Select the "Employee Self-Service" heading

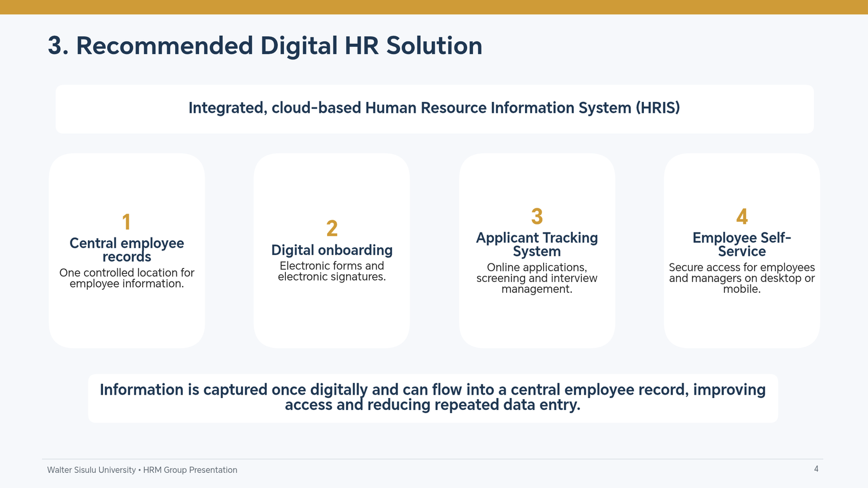tap(742, 245)
